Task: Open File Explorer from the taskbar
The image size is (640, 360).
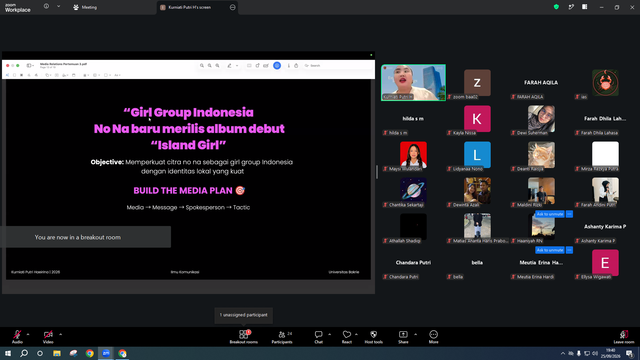Action: [x=57, y=353]
